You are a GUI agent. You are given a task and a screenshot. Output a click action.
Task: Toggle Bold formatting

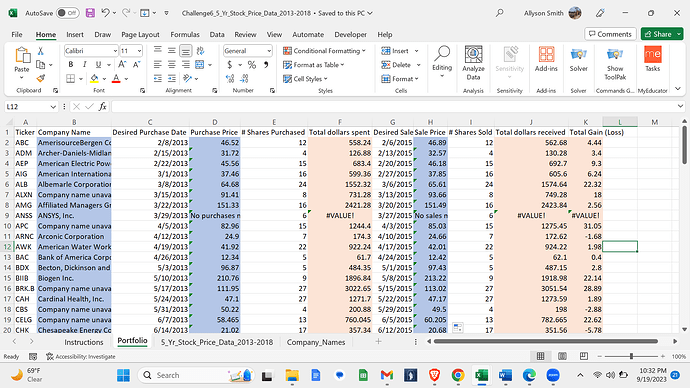(x=70, y=65)
